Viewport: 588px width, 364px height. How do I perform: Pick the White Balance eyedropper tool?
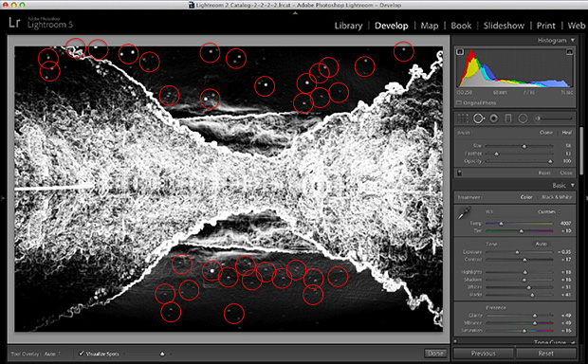click(465, 213)
